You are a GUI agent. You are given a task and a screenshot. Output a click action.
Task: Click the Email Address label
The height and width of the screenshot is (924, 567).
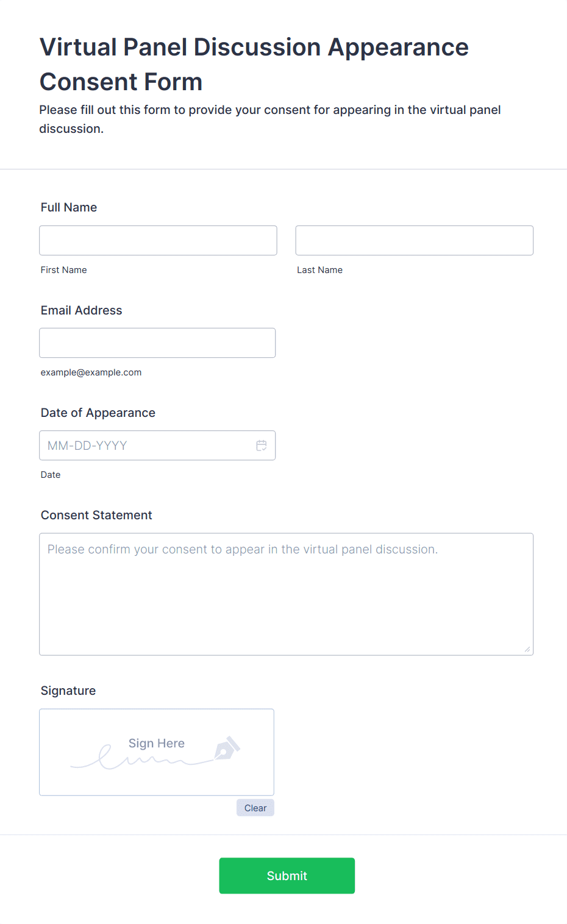coord(81,310)
